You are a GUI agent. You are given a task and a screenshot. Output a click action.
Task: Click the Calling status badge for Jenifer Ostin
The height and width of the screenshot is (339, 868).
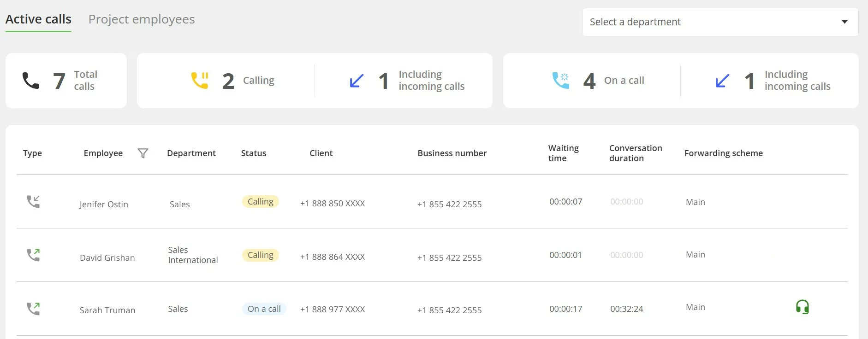260,202
